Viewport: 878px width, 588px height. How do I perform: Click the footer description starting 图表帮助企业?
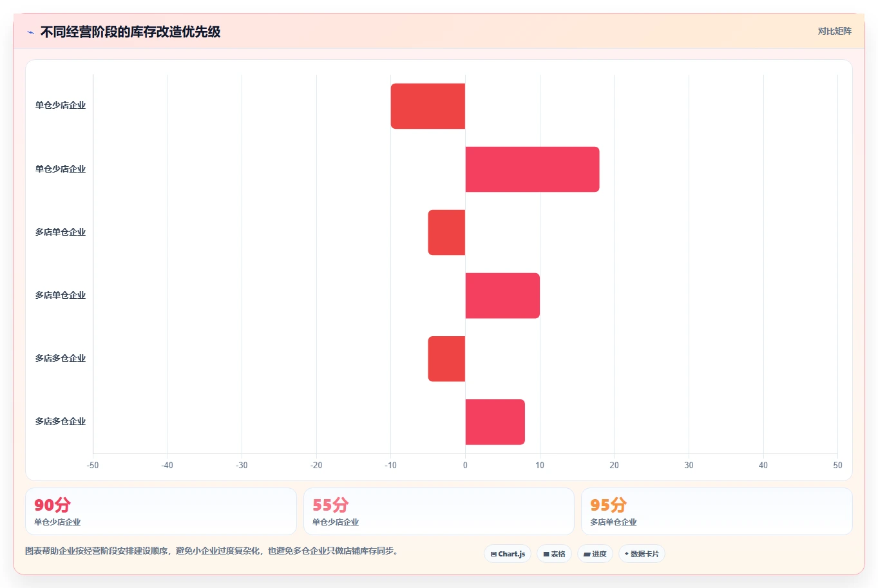(x=213, y=551)
